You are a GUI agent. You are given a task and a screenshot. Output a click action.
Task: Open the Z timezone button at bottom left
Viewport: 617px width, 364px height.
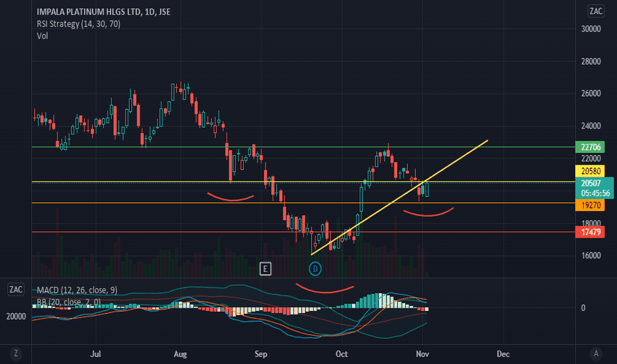pos(16,353)
